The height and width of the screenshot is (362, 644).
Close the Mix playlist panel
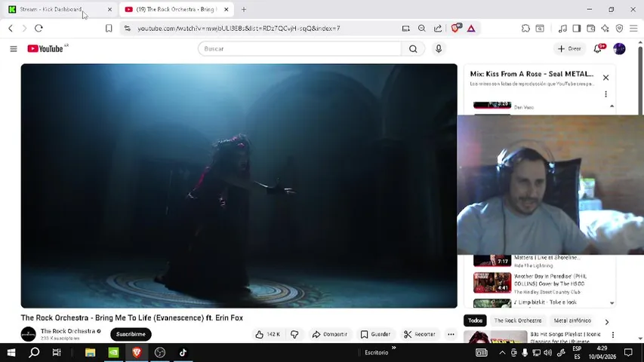coord(605,78)
